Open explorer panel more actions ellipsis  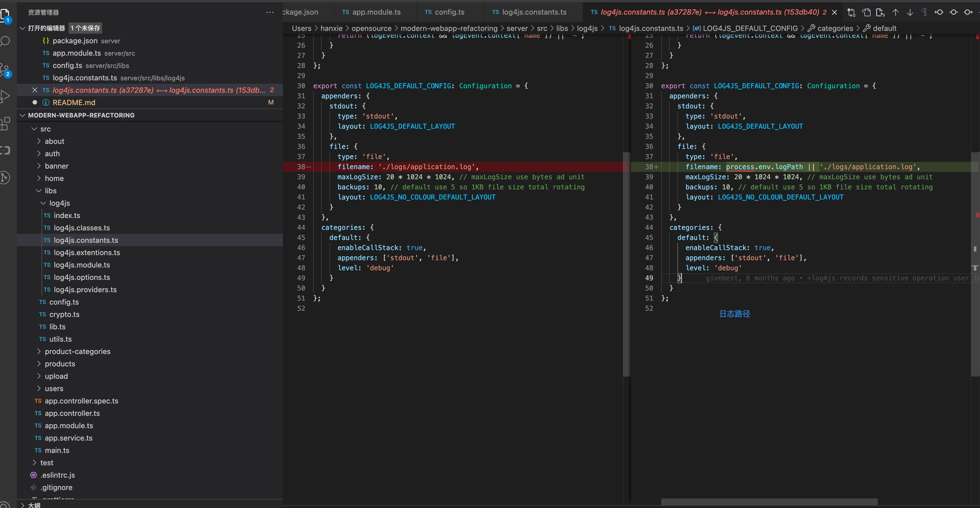(270, 13)
